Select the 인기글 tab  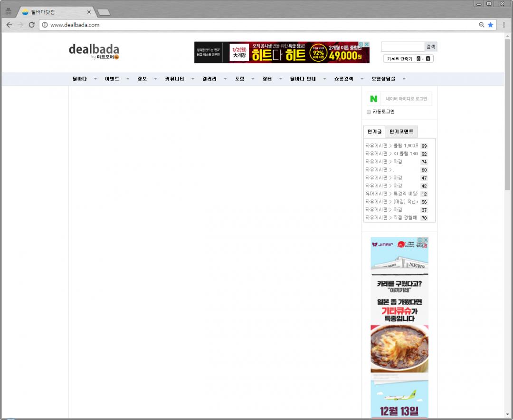point(374,131)
